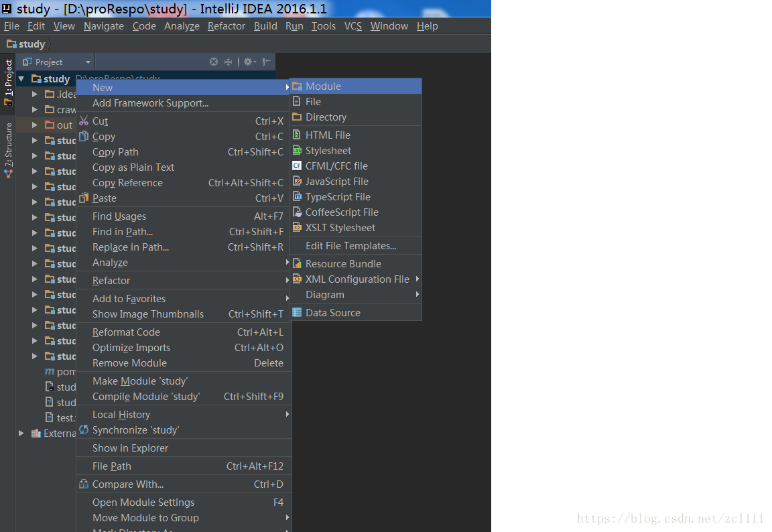Open the VCS menu
The image size is (772, 532).
pyautogui.click(x=352, y=26)
